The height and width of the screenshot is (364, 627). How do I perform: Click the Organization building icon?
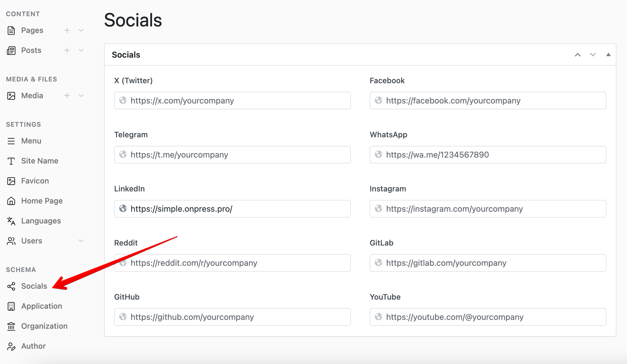coord(11,326)
